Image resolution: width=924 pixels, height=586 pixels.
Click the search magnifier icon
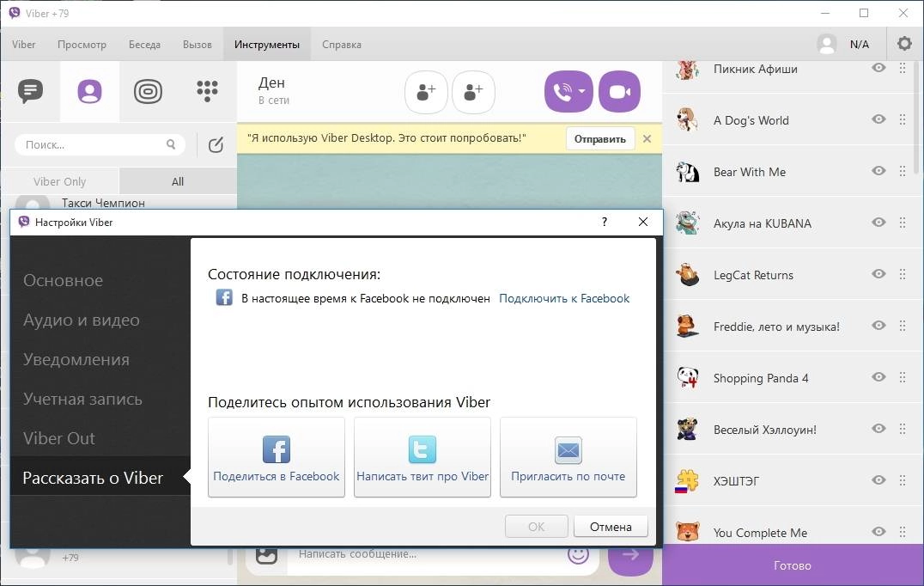click(x=171, y=144)
